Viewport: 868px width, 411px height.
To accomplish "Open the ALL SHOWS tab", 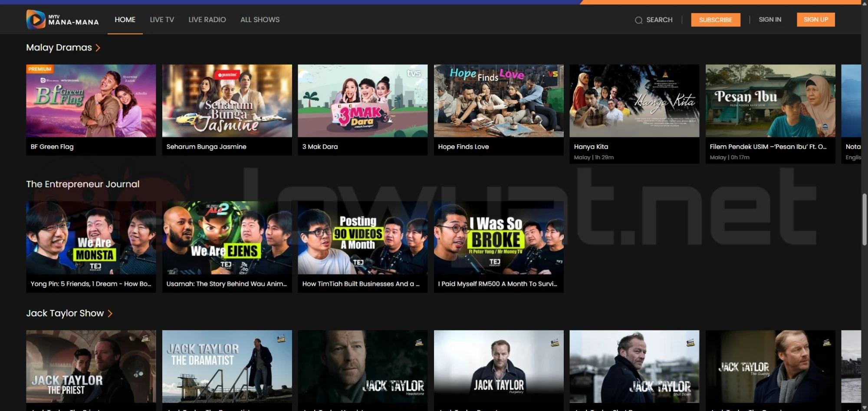I will point(260,20).
